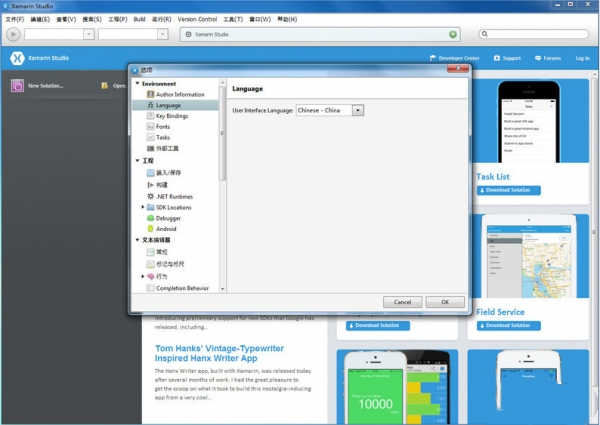Viewport: 600px width, 425px height.
Task: Open the Forums link
Action: click(x=548, y=58)
